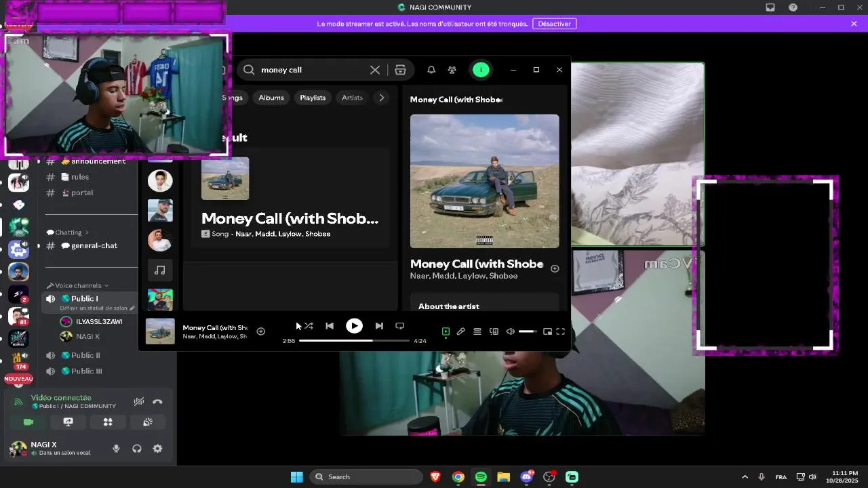Skip to next track in Spotify

pos(379,326)
